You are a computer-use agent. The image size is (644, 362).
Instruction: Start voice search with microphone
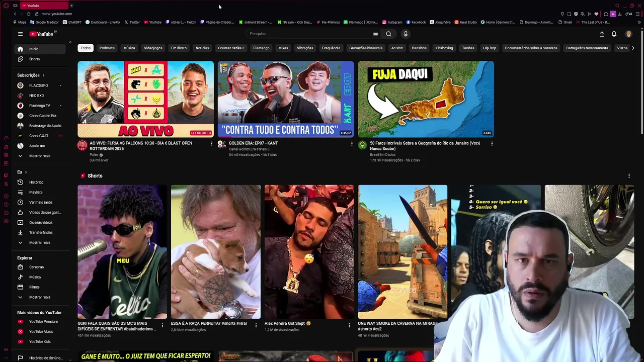pos(406,34)
